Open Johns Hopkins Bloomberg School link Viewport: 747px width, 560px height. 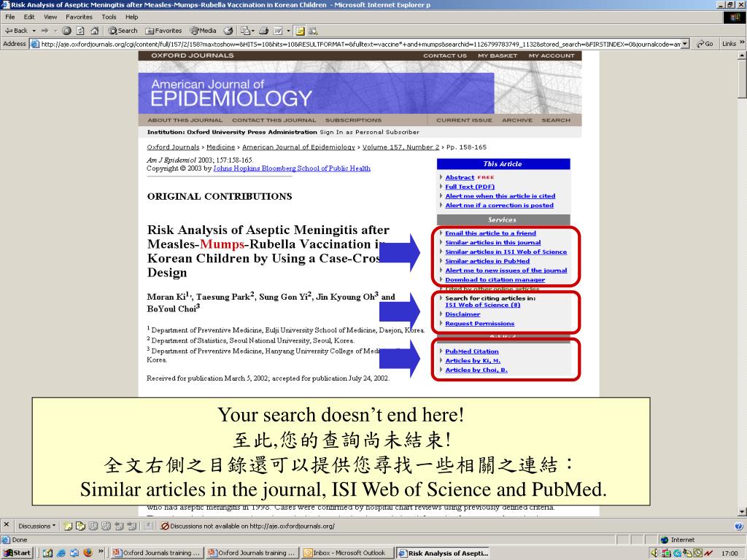coord(292,168)
